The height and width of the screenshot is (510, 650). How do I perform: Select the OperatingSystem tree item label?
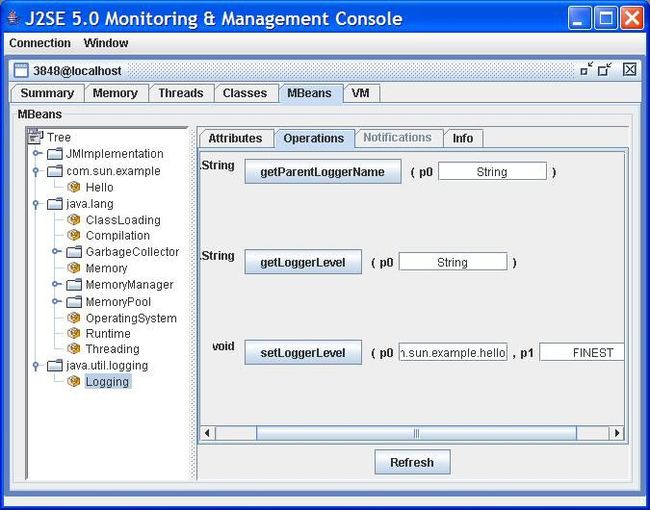pyautogui.click(x=131, y=318)
